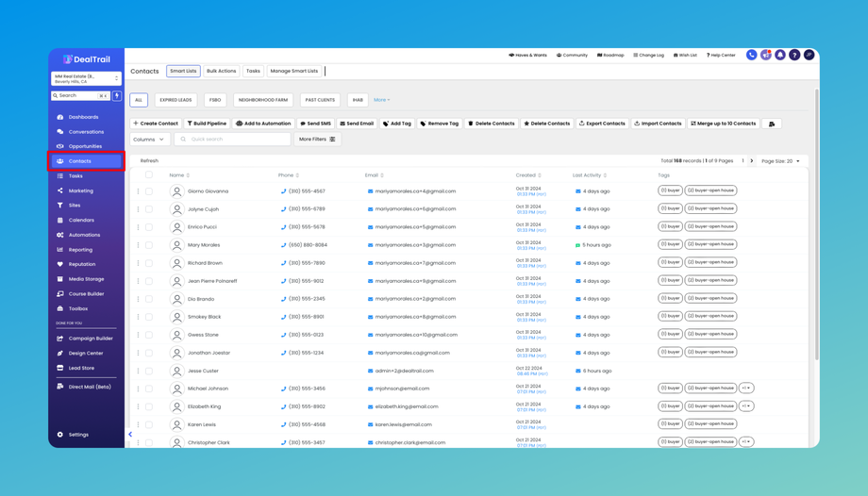Click the Quick search input field

232,140
